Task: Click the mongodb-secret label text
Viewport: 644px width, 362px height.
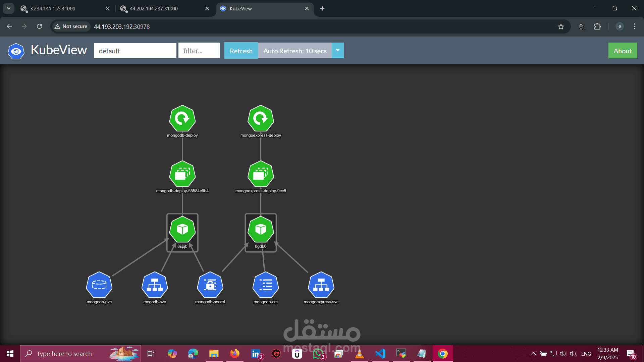Action: point(210,302)
